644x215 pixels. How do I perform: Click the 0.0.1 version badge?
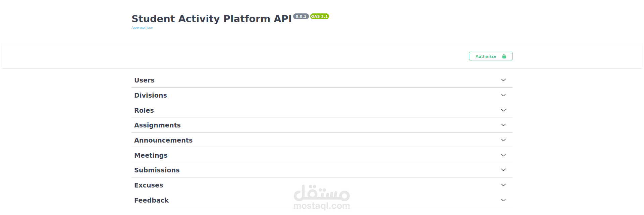[x=301, y=16]
